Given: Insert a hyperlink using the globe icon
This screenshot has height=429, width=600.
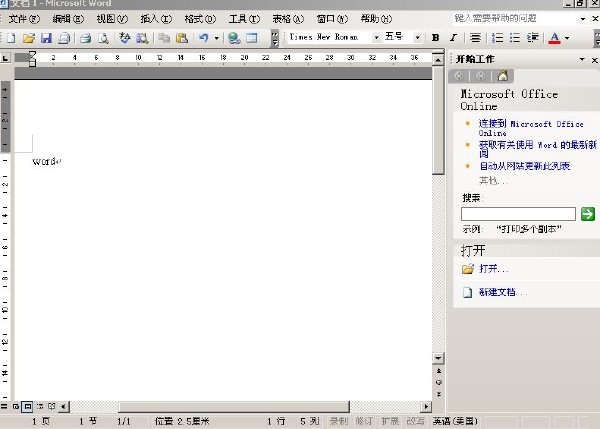Looking at the screenshot, I should [234, 38].
